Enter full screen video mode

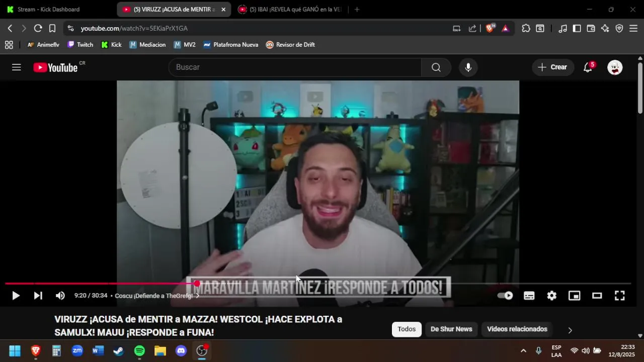pos(620,296)
